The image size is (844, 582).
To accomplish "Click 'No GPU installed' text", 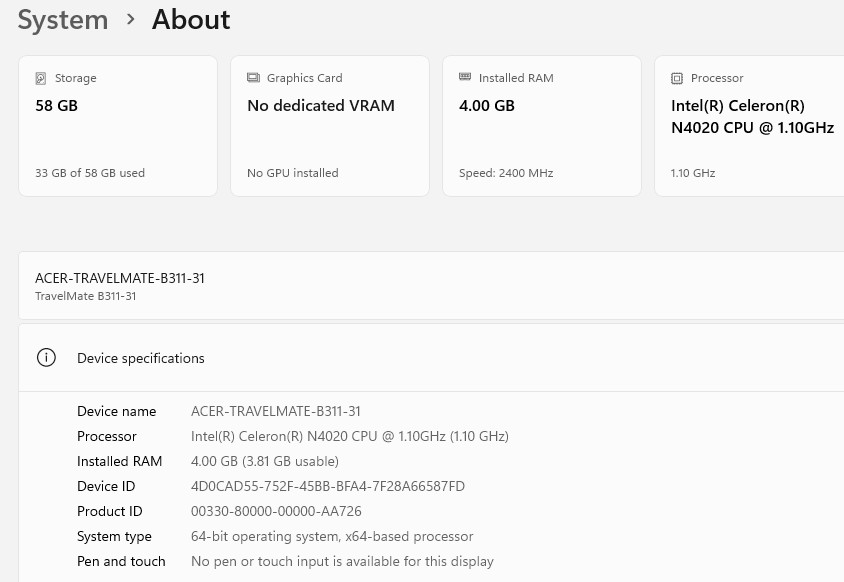I will pos(293,173).
